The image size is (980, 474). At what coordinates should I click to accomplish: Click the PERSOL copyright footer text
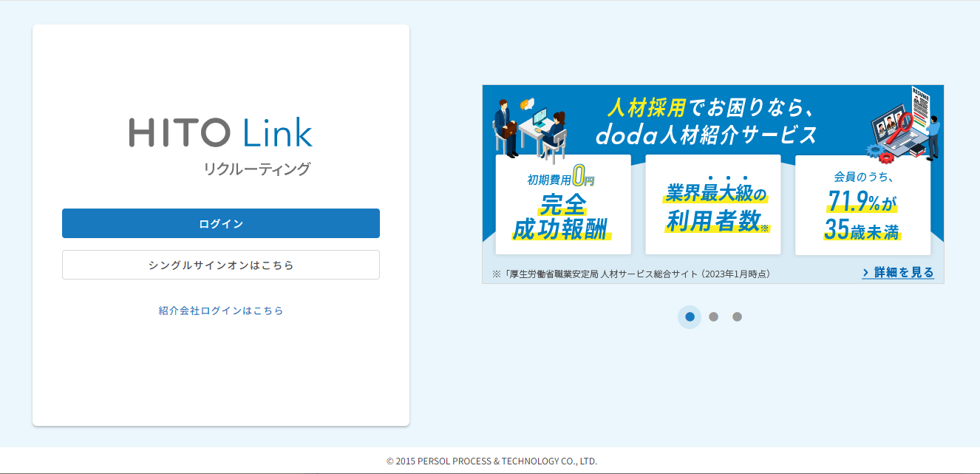[x=491, y=461]
